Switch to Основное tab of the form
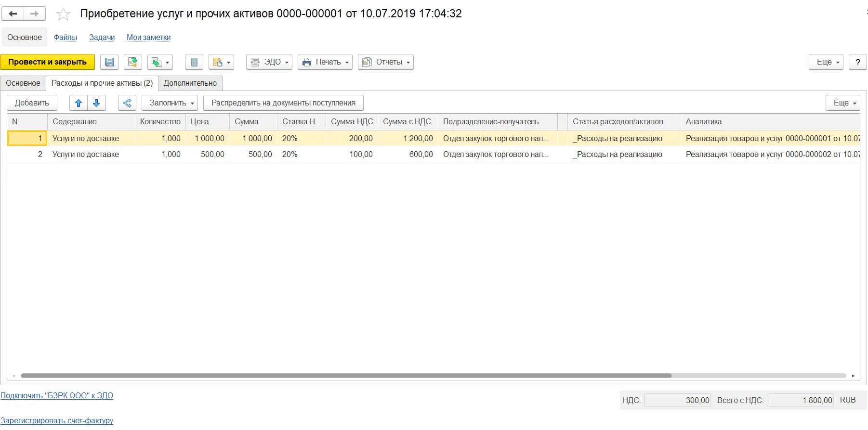 click(x=23, y=83)
